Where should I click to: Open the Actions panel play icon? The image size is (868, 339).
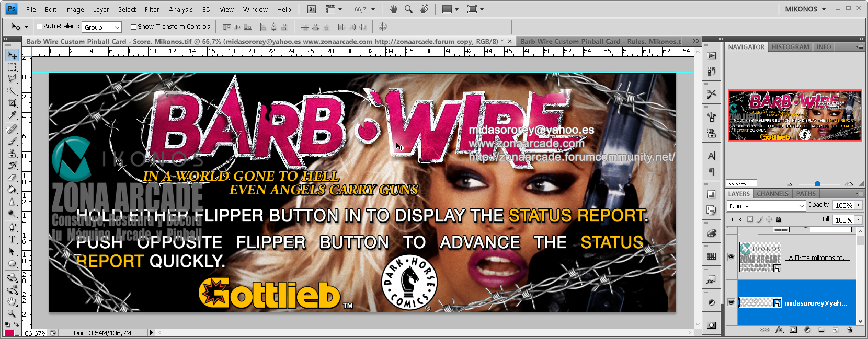tap(712, 56)
